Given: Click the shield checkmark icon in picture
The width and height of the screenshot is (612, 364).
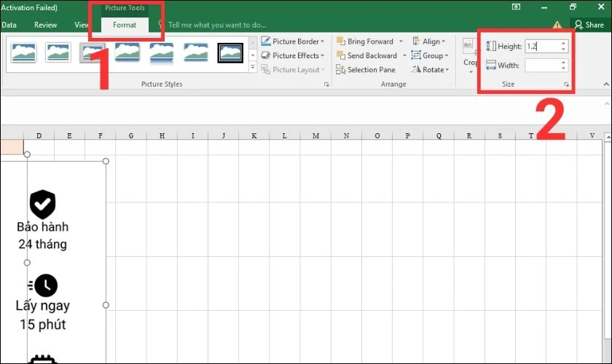Looking at the screenshot, I should tap(42, 205).
